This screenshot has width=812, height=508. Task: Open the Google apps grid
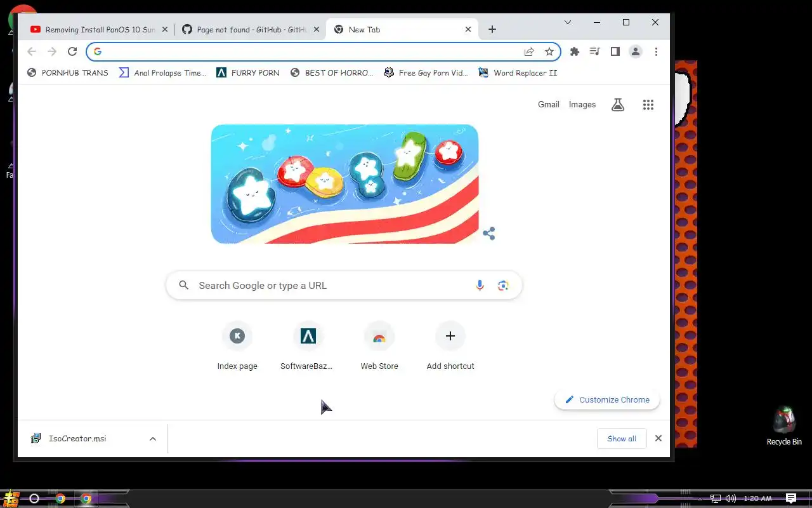coord(648,105)
